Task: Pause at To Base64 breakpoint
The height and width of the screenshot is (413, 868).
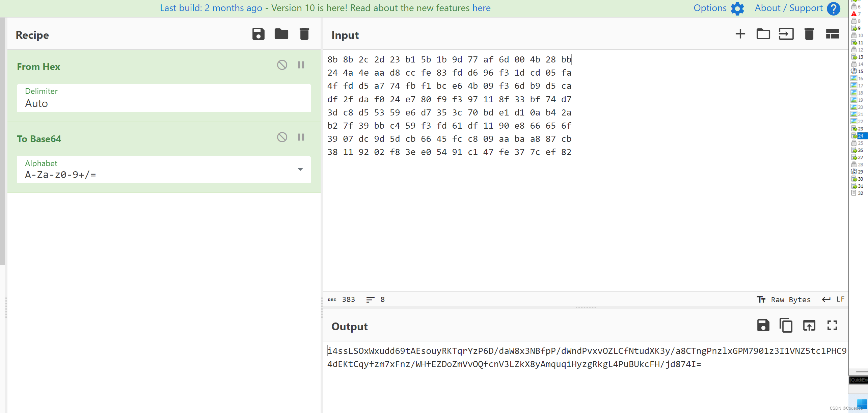Action: coord(301,137)
